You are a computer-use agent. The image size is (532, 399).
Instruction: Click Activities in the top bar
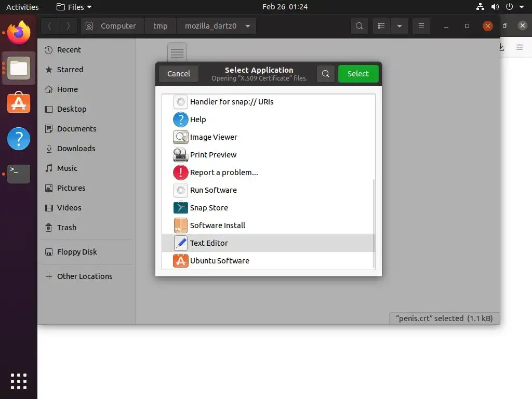[x=22, y=7]
